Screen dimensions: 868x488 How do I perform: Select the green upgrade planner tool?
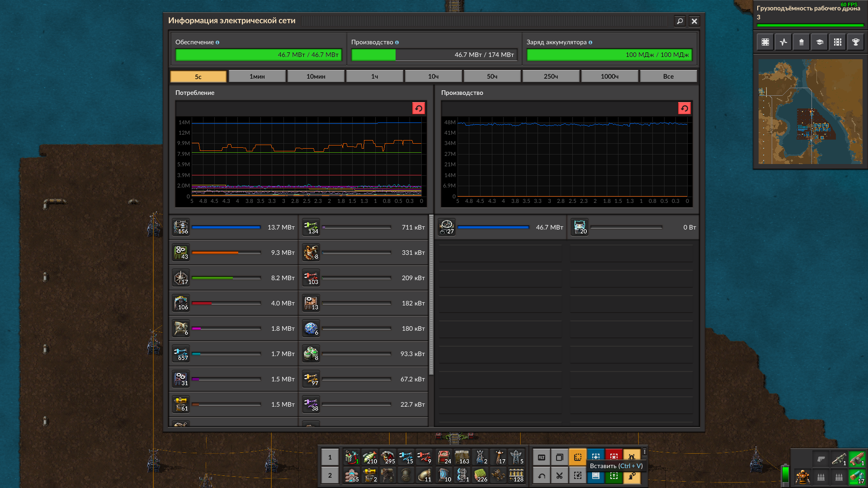click(614, 476)
